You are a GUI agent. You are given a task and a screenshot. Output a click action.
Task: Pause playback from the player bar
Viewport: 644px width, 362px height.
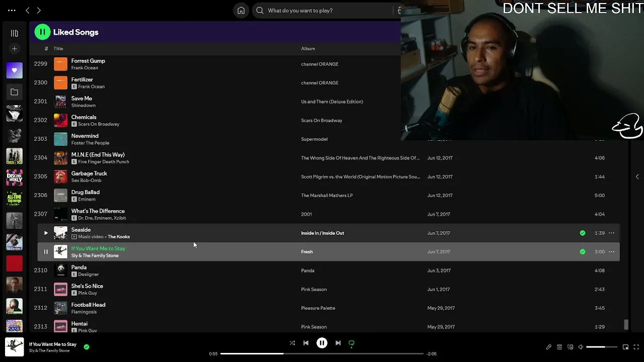(322, 343)
